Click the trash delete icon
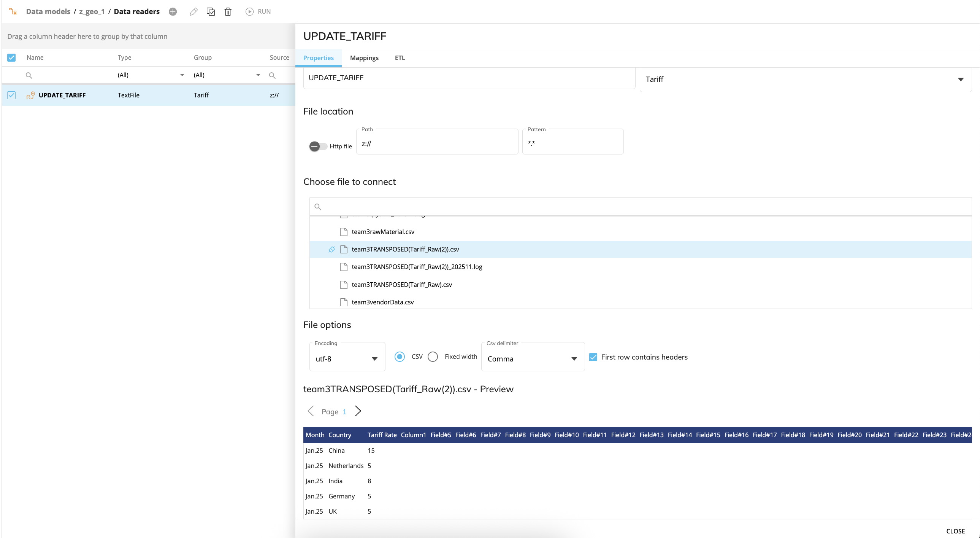The image size is (980, 538). tap(228, 11)
